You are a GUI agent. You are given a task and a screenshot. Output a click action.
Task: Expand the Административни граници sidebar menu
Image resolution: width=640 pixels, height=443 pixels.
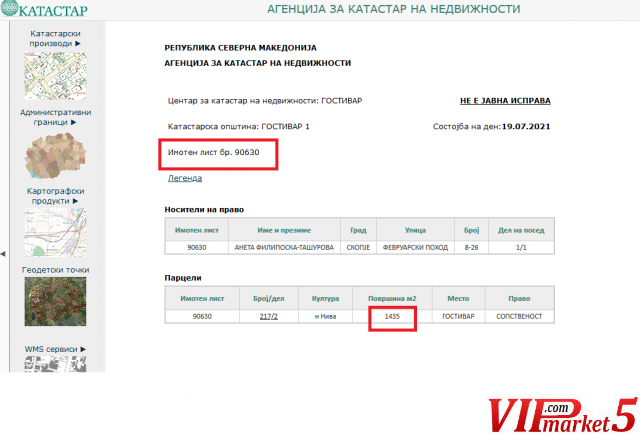coord(55,117)
